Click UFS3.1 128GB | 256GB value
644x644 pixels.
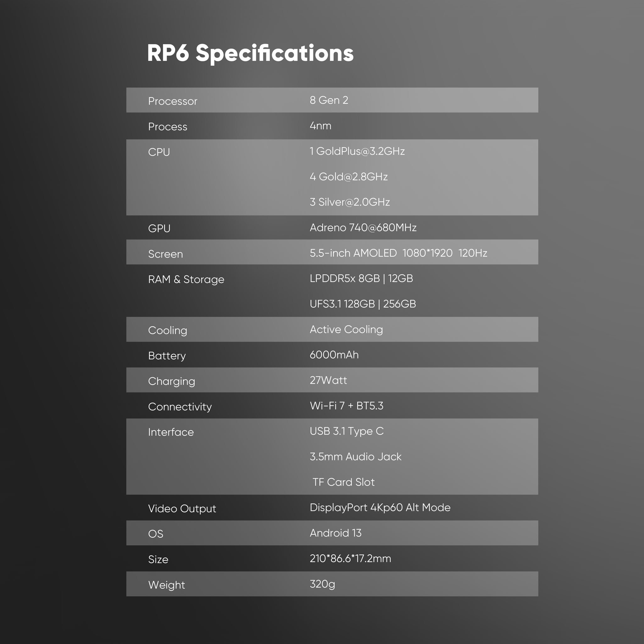click(x=363, y=304)
